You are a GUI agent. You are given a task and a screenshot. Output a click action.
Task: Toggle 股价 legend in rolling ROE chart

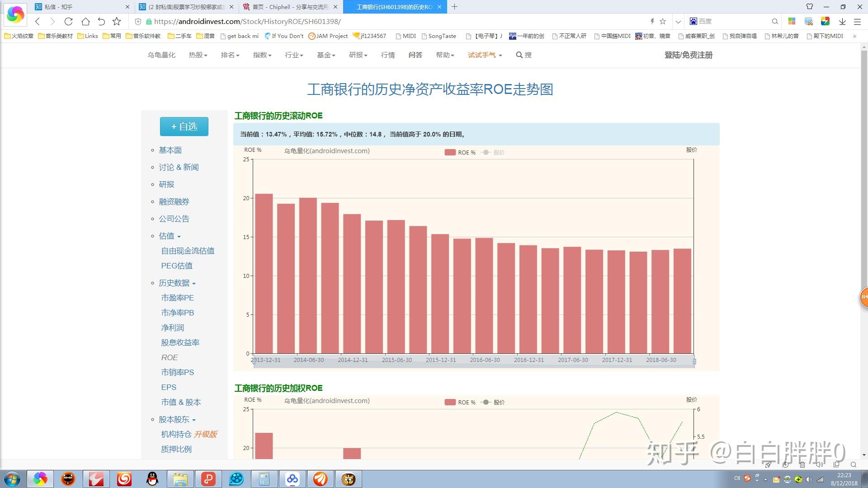[x=492, y=152]
